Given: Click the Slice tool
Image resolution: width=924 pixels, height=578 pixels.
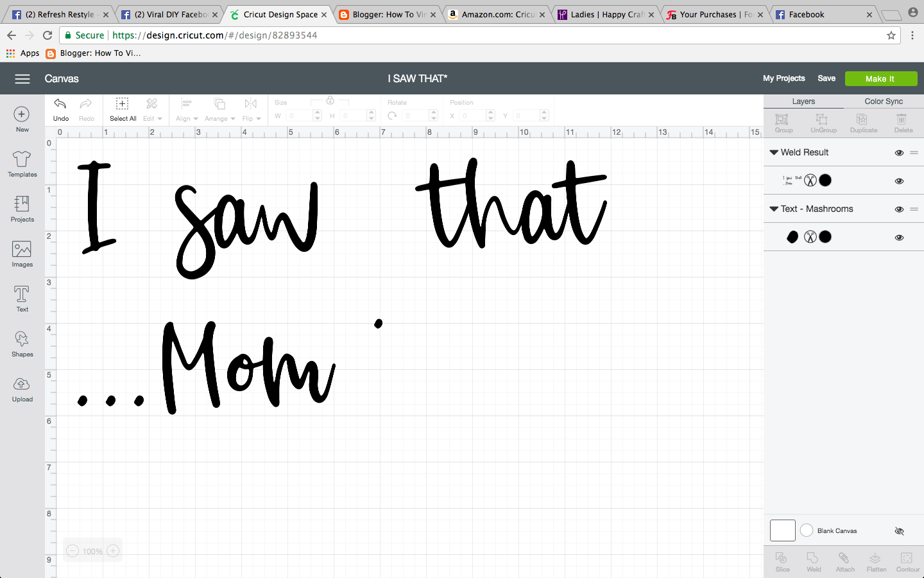Looking at the screenshot, I should click(782, 562).
